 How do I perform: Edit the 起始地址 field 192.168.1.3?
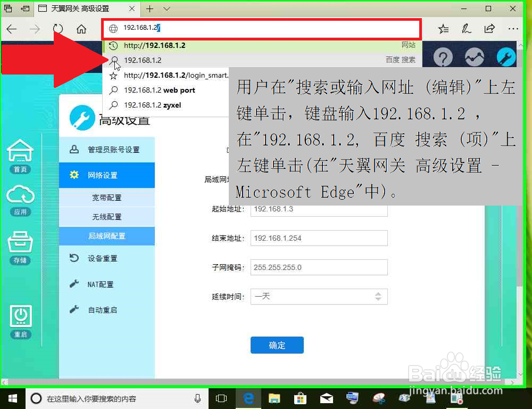click(319, 209)
